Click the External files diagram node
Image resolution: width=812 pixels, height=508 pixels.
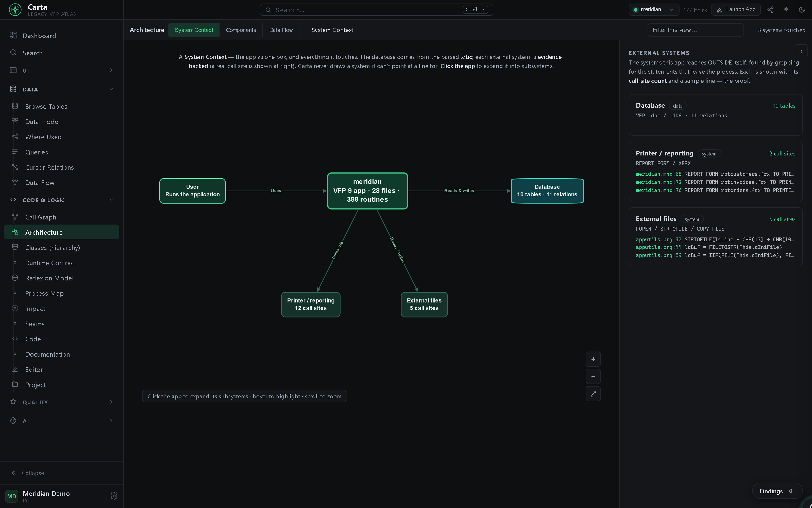424,304
